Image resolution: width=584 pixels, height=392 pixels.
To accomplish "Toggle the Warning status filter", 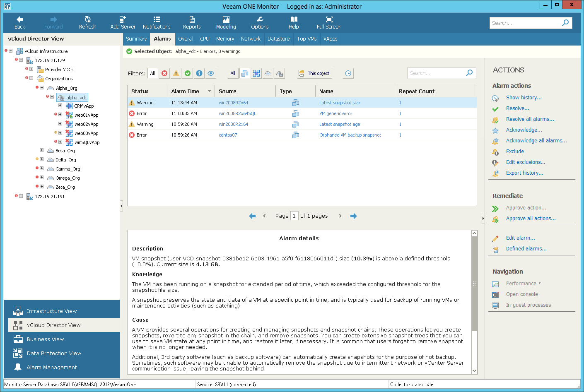I will [176, 73].
